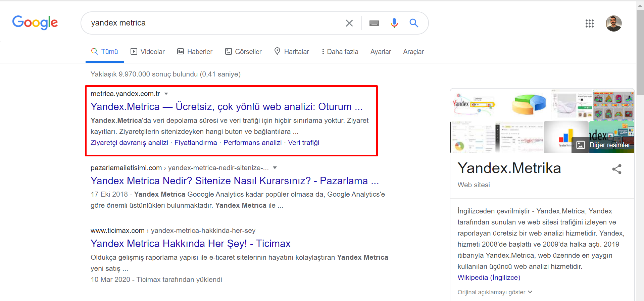Click the www.ticimax.com URL text
Image resolution: width=644 pixels, height=301 pixels.
[x=117, y=231]
